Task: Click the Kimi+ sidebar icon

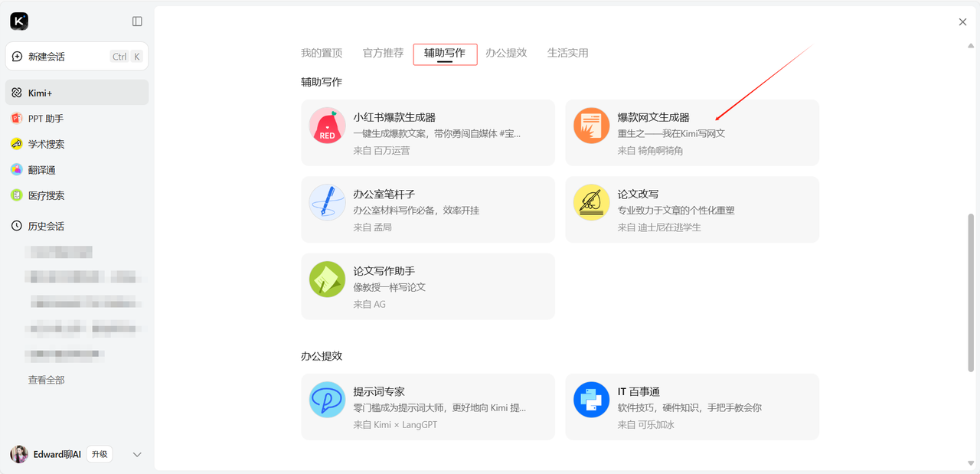Action: [x=17, y=93]
